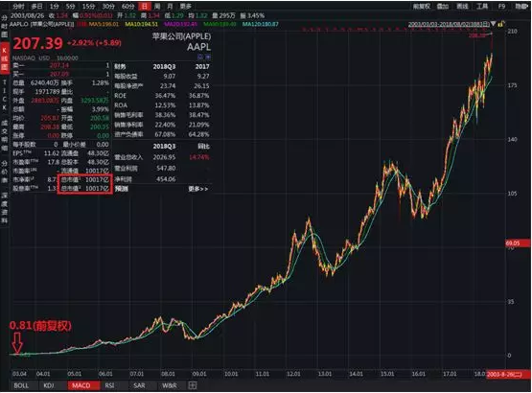532x393 pixels.
Task: Open the K线图 sidebar tab
Action: (x=5, y=59)
